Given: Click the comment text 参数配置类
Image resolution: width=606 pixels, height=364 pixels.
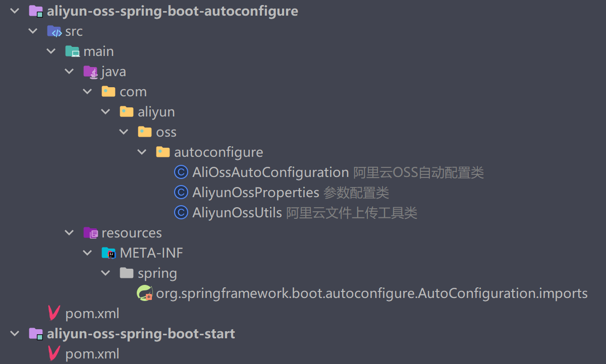Looking at the screenshot, I should (x=356, y=193).
